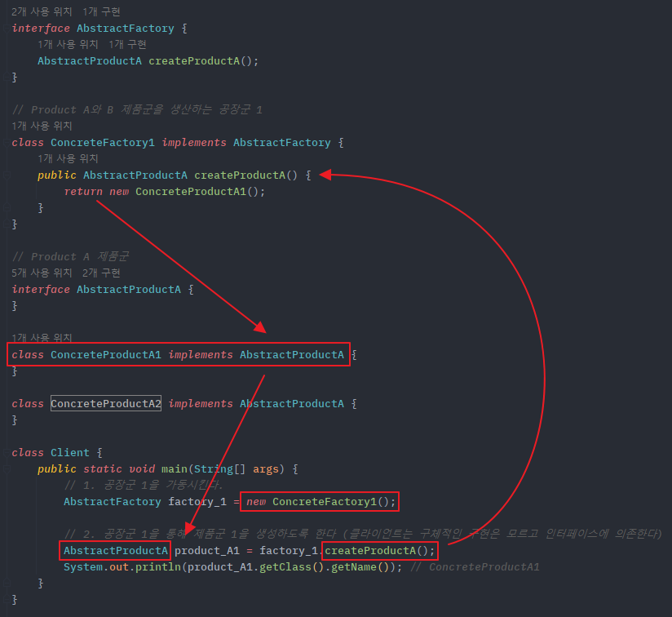
Task: Open '1개 구현' hint above interface AbstractFactory
Action: click(x=101, y=11)
